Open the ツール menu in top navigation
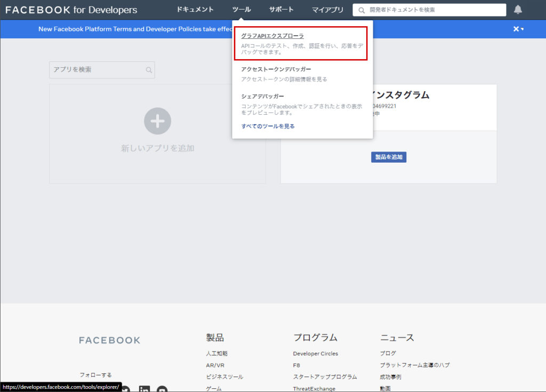Viewport: 546px width, 392px height. (x=242, y=10)
